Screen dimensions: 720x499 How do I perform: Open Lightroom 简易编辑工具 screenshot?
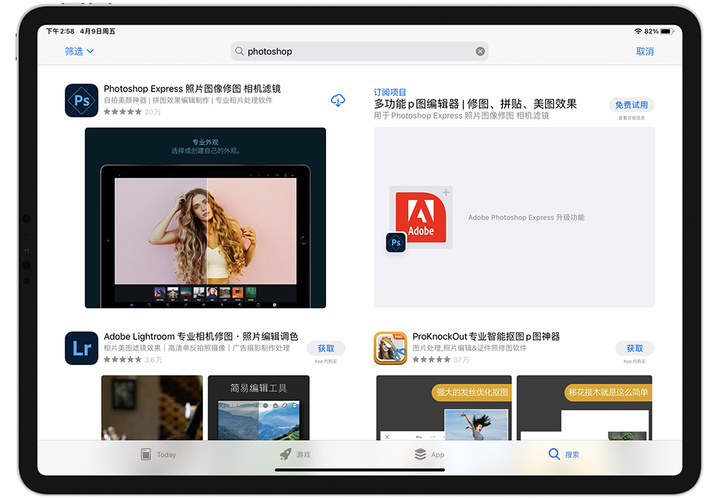(259, 408)
